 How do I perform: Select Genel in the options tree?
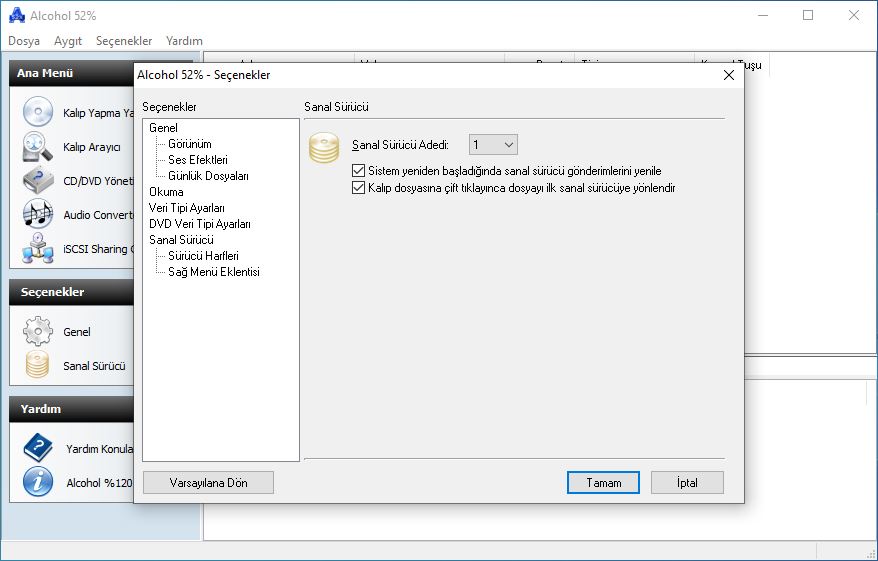163,128
